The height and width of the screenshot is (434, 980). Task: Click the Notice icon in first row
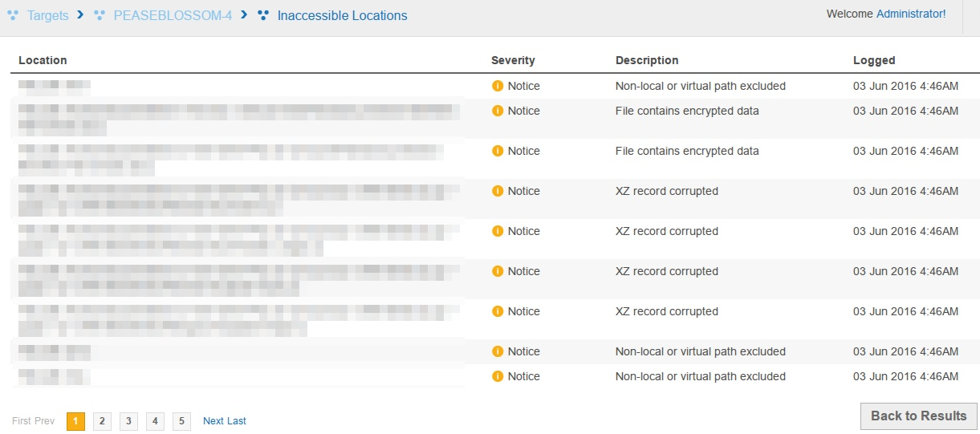coord(498,86)
